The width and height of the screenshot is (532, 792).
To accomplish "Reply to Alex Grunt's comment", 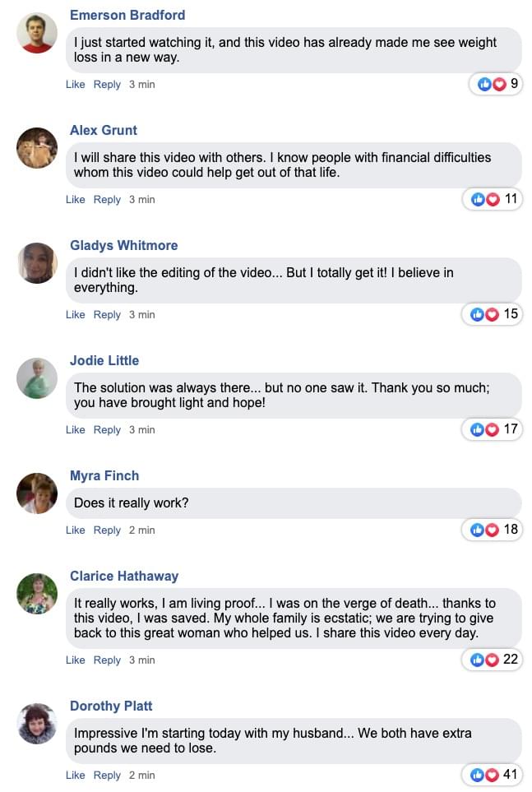I will [x=107, y=200].
